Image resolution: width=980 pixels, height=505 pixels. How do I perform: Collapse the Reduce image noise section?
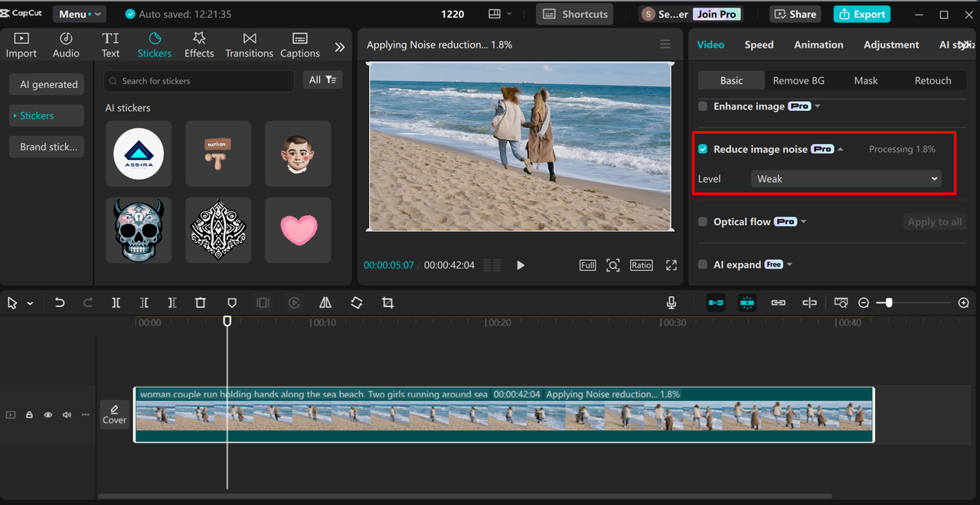pyautogui.click(x=841, y=149)
